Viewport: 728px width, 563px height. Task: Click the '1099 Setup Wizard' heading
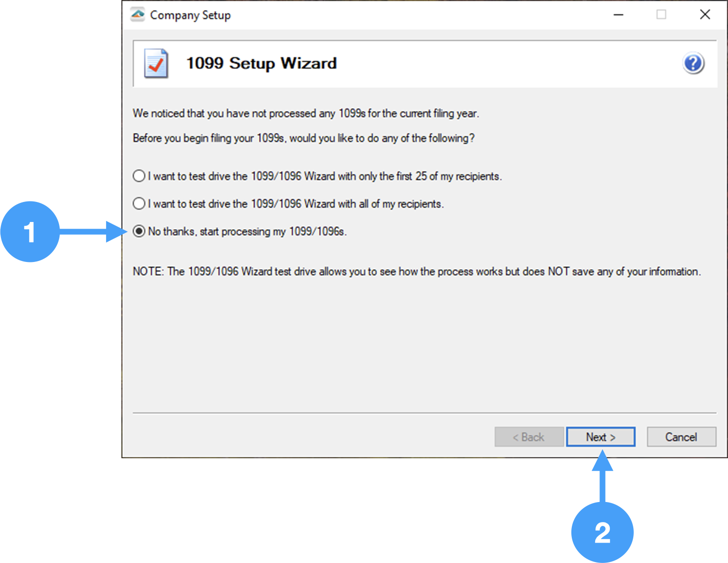click(x=261, y=63)
